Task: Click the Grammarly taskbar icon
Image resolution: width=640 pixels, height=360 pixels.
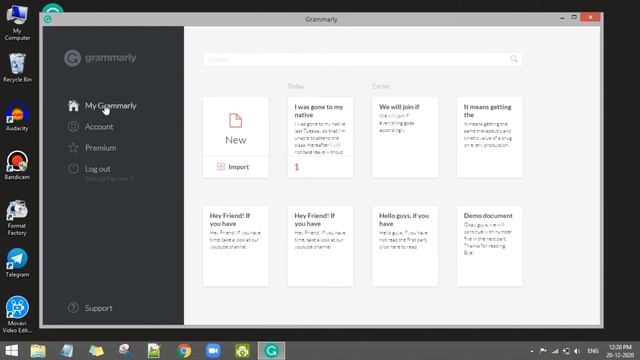Action: coord(271,351)
